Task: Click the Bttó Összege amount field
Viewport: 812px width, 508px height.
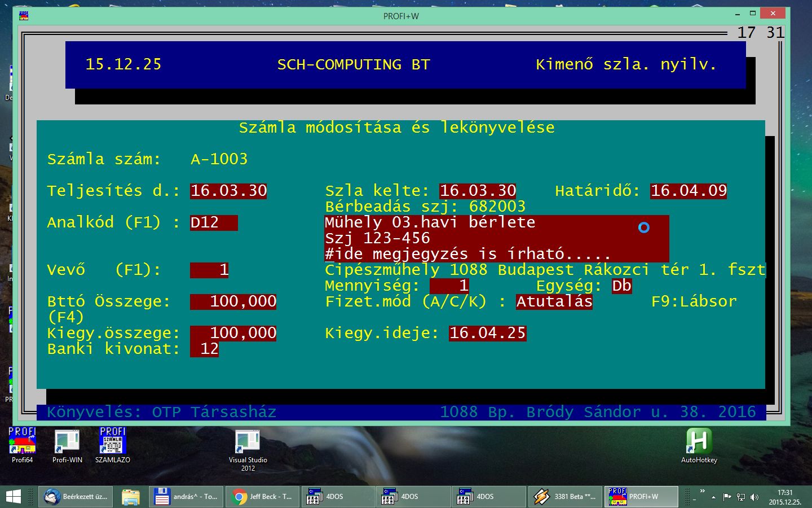Action: pos(233,301)
